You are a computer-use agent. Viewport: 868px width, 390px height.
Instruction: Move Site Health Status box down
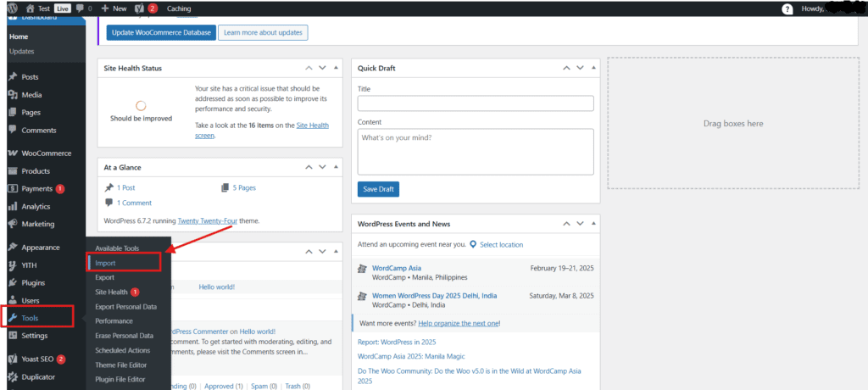tap(322, 68)
